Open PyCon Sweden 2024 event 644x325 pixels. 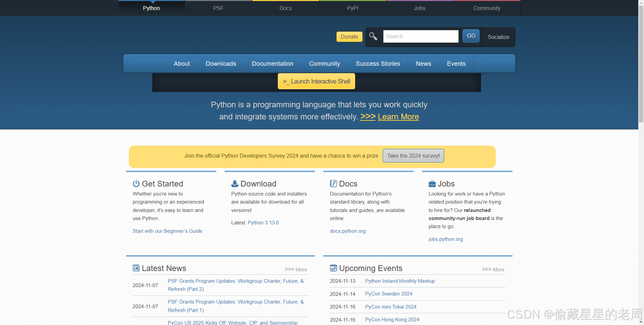[389, 293]
